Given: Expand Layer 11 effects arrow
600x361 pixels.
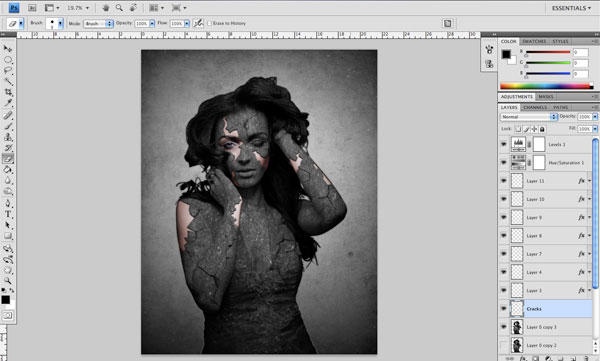Looking at the screenshot, I should (x=589, y=181).
